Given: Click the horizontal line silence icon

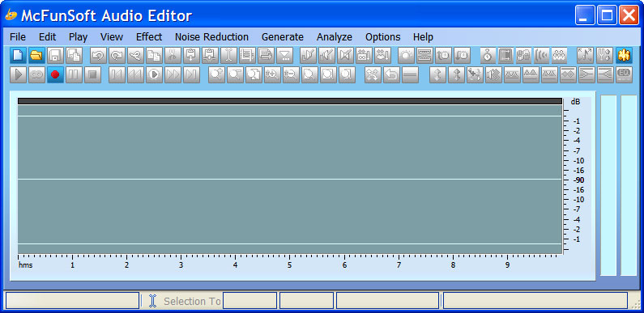Looking at the screenshot, I should pyautogui.click(x=410, y=74).
